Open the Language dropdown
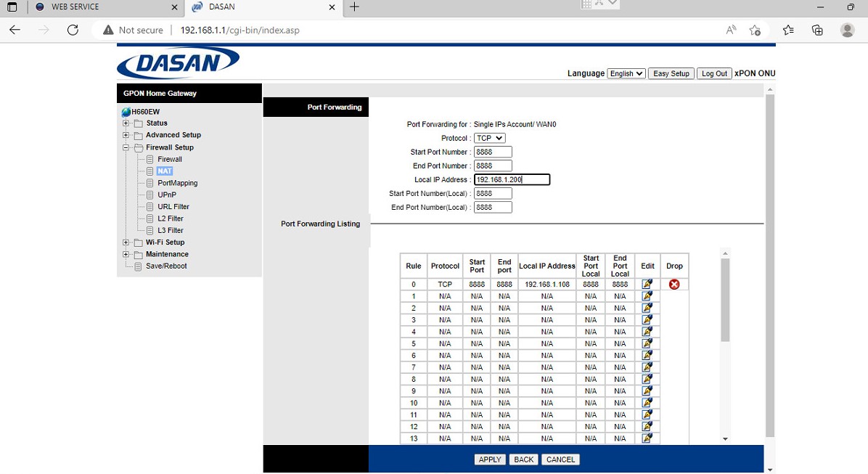The height and width of the screenshot is (474, 868). click(x=626, y=73)
